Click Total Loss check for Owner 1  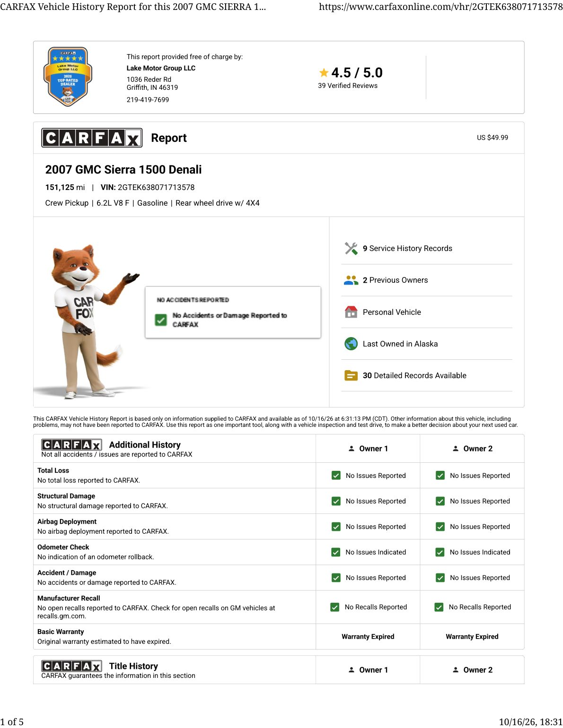336,476
